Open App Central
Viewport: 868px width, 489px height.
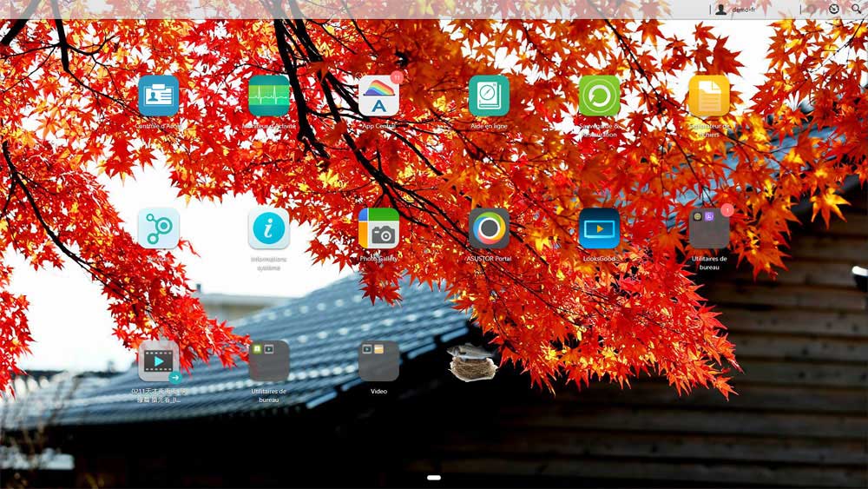379,96
